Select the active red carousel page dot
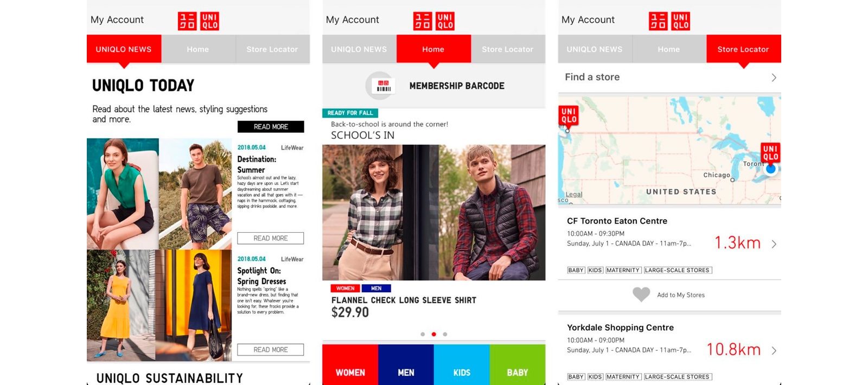The height and width of the screenshot is (385, 868). (433, 334)
